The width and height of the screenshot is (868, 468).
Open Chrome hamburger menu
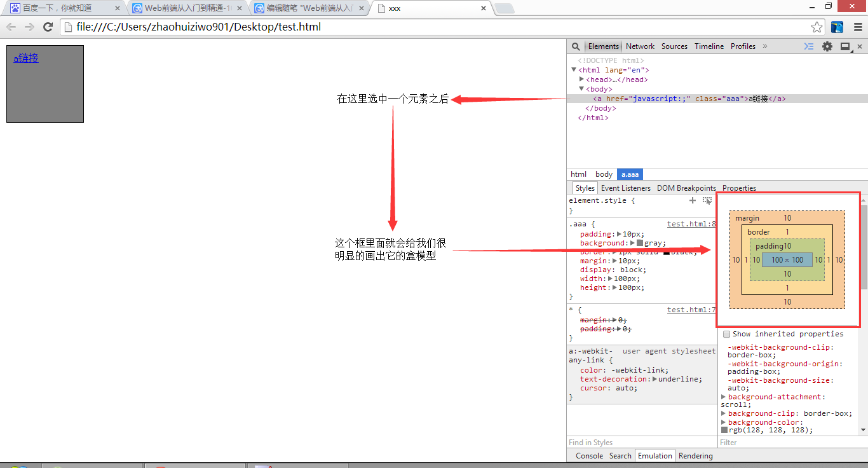tap(857, 27)
